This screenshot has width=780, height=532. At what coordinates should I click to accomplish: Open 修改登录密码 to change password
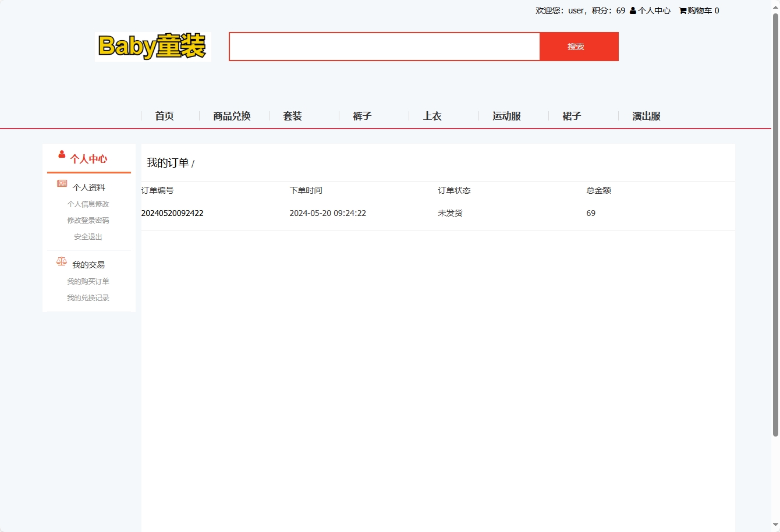pyautogui.click(x=88, y=220)
